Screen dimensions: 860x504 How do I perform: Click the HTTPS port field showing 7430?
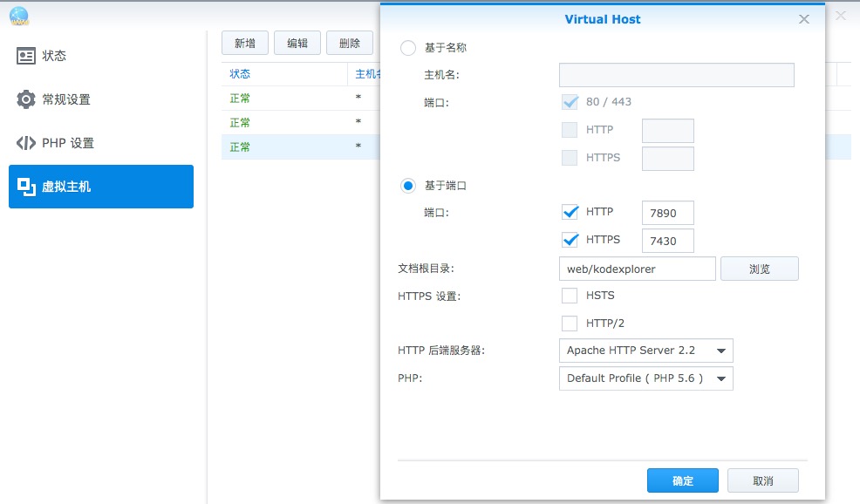pyautogui.click(x=667, y=241)
